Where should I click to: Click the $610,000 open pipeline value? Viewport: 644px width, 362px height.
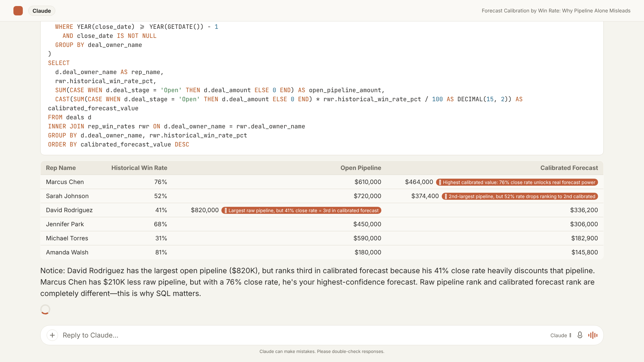(368, 182)
